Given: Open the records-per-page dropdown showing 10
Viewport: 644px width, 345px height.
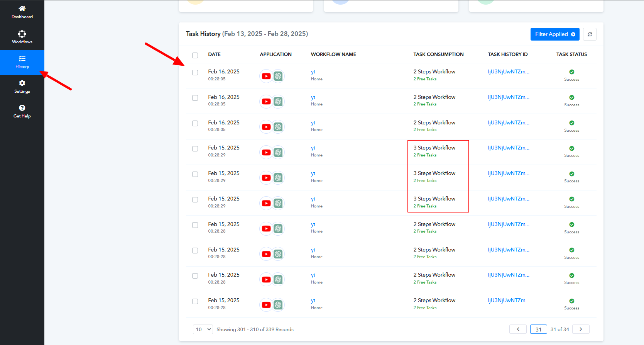Looking at the screenshot, I should click(x=203, y=329).
